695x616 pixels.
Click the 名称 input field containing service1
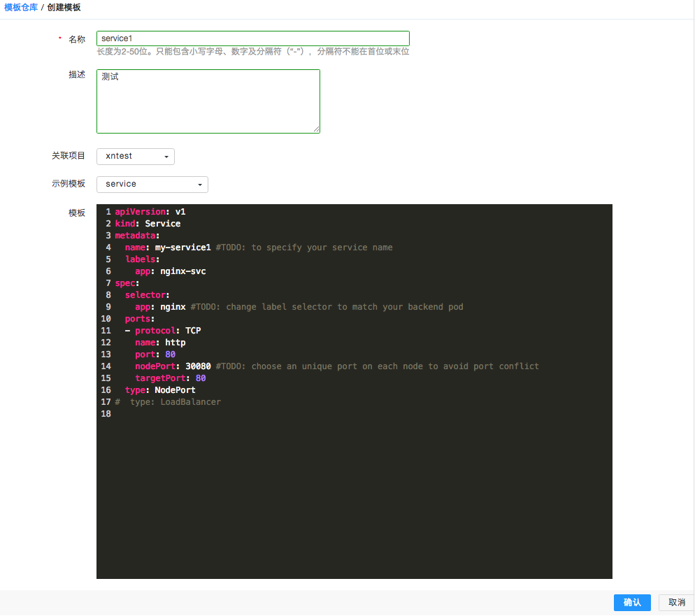252,38
